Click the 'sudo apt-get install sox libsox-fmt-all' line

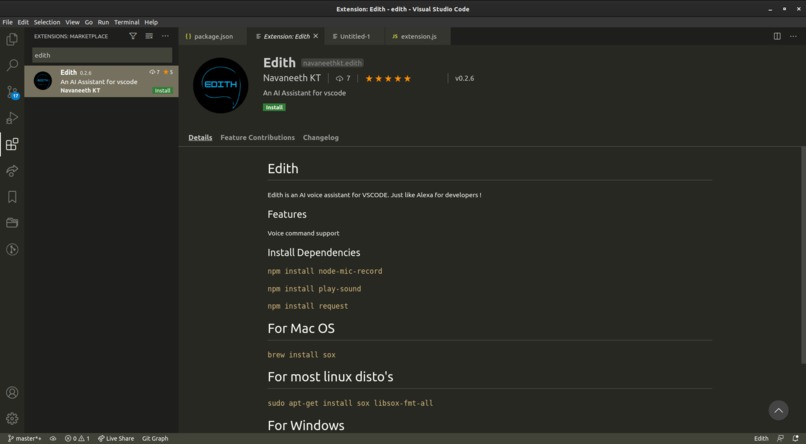coord(350,403)
